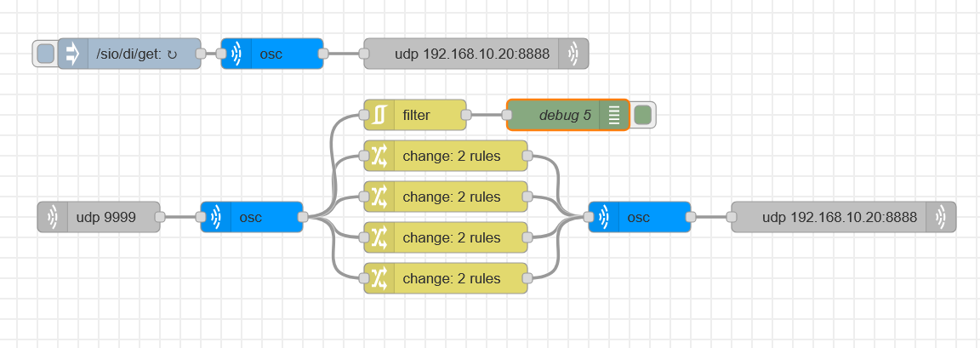Click the output port of the udp 9999 node

(x=159, y=217)
